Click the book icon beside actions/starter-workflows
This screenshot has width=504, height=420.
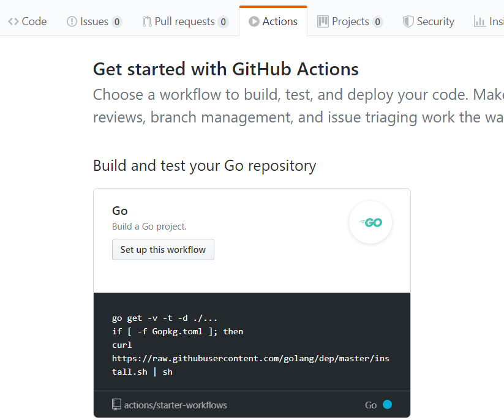[116, 404]
